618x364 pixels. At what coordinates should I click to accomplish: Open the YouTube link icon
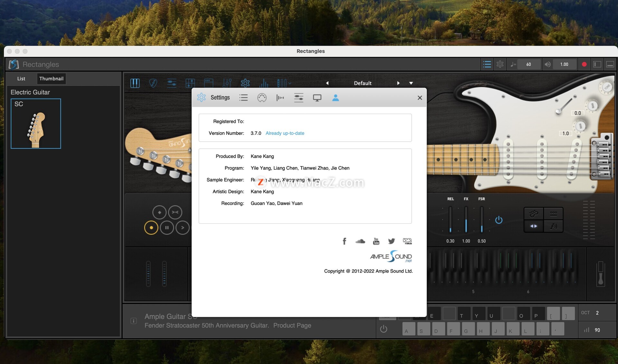tap(376, 241)
